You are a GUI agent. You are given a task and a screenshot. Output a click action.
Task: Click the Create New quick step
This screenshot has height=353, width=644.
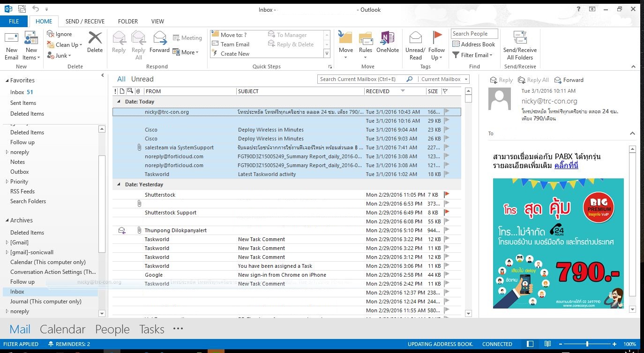pyautogui.click(x=231, y=53)
